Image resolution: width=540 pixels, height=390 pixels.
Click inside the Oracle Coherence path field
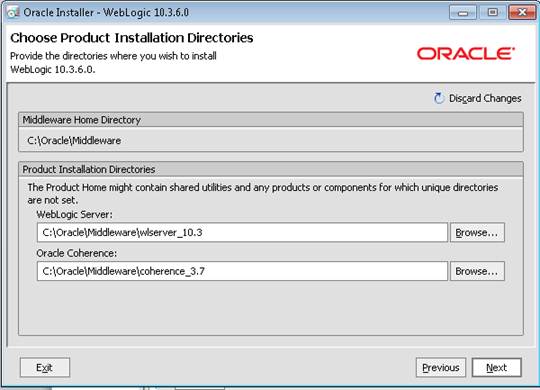(242, 271)
